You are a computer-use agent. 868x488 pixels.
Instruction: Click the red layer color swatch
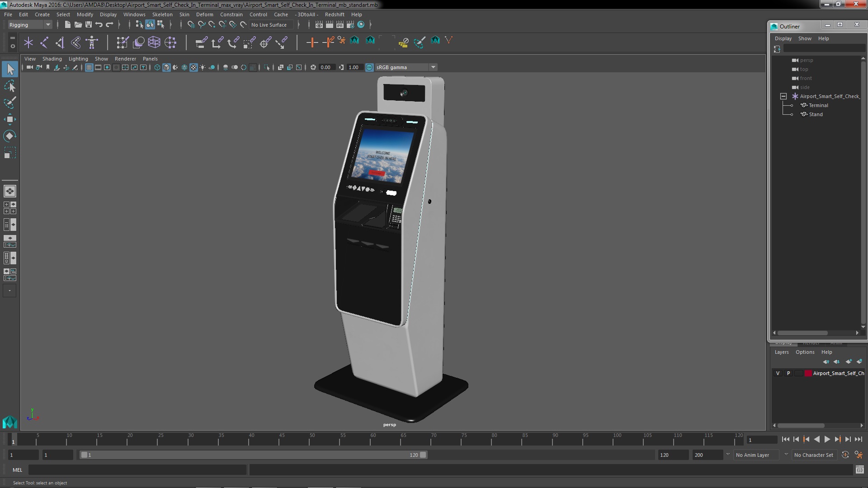[808, 373]
